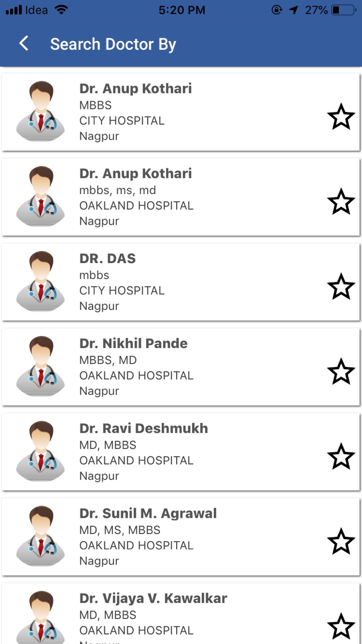Favorite Dr. Anup Kothari at CITY HOSPITAL

pos(341,117)
